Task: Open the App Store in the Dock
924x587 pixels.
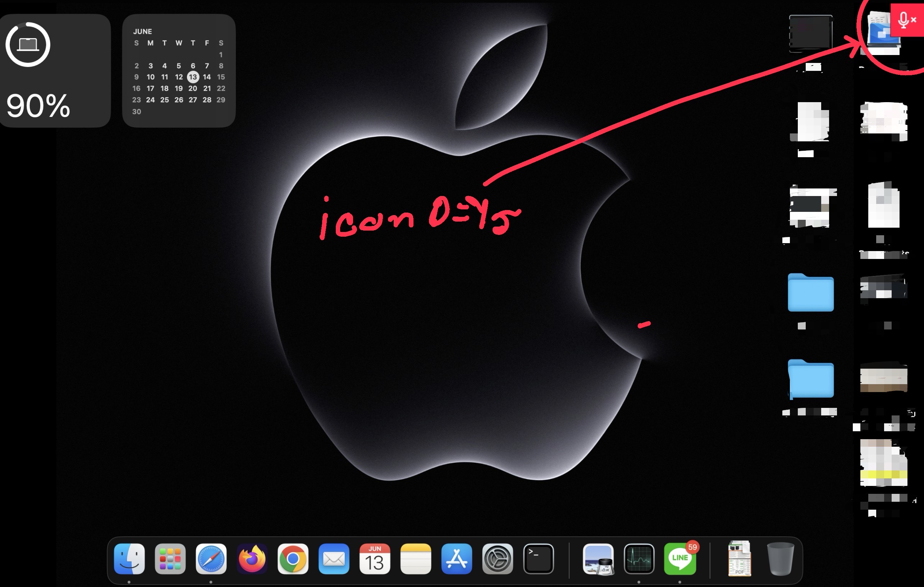Action: pyautogui.click(x=456, y=559)
